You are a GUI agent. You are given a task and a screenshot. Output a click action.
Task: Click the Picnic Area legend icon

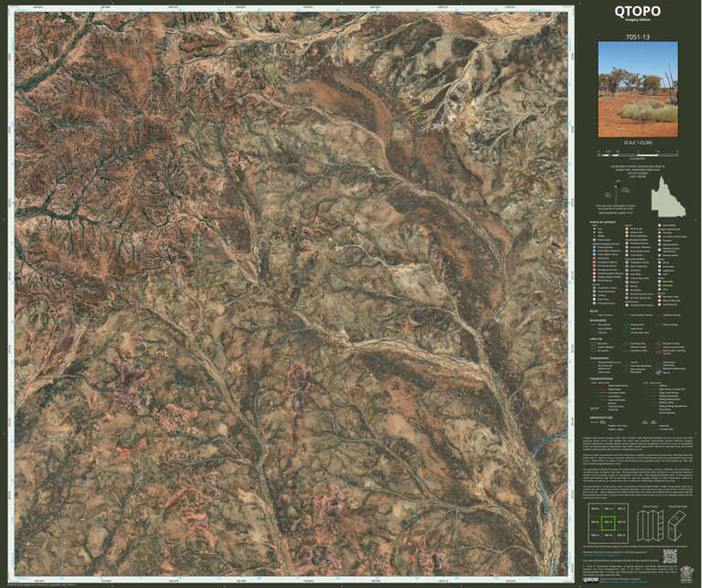(x=594, y=299)
